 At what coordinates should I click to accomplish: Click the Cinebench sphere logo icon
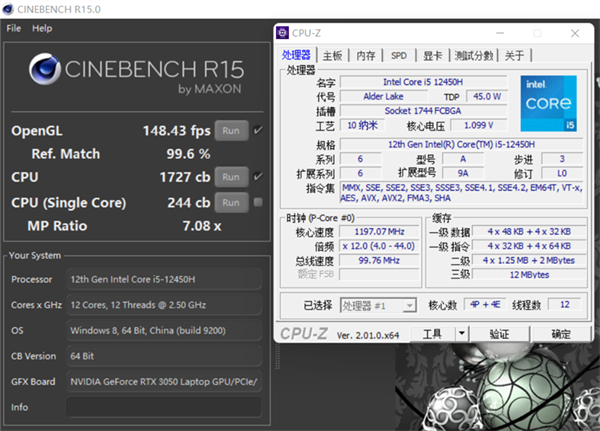[x=46, y=73]
